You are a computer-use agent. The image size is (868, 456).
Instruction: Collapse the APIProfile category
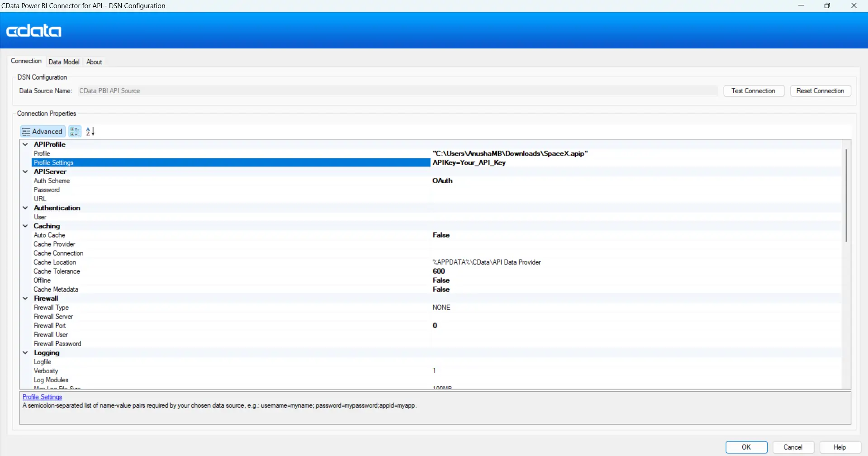click(25, 144)
